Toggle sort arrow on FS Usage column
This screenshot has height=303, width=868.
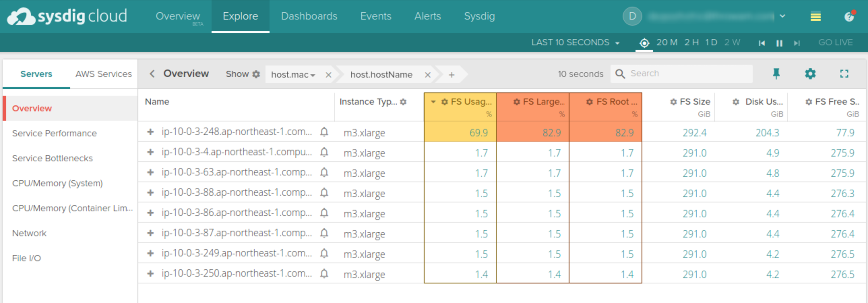click(433, 102)
